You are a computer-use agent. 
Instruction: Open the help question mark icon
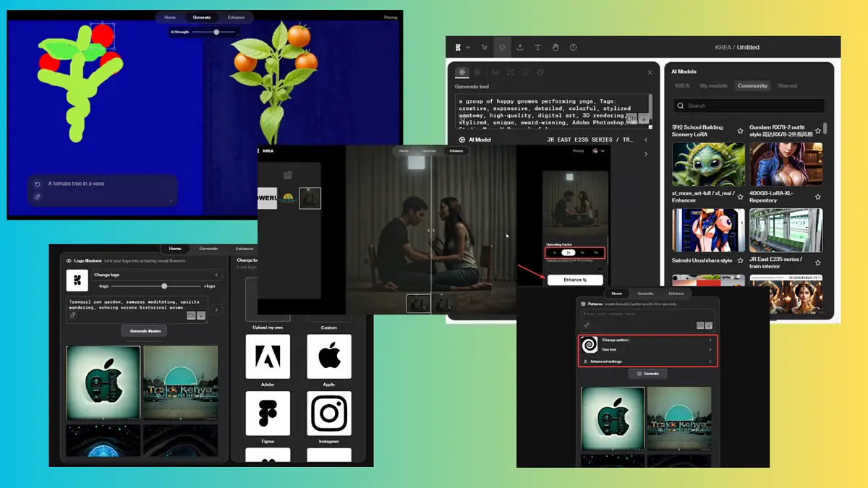[574, 48]
